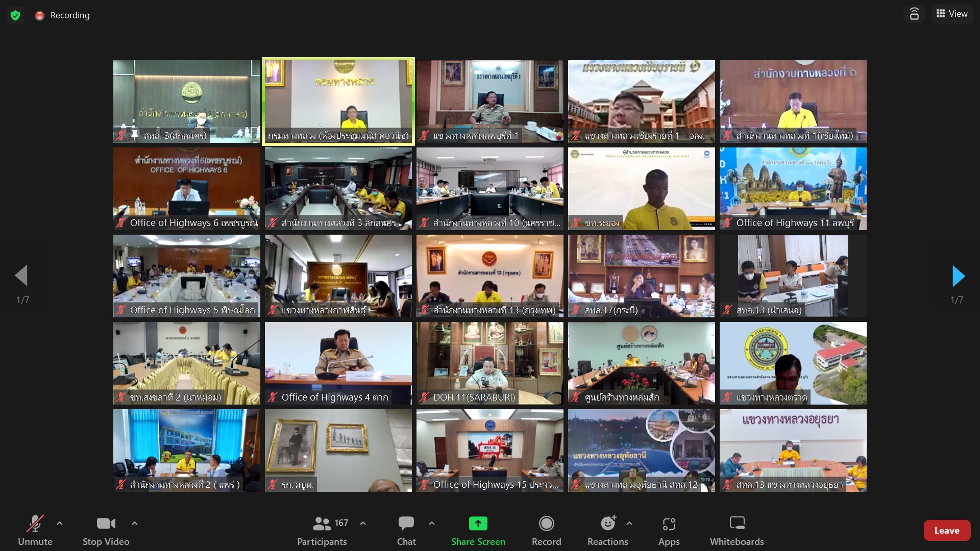Expand the audio options caret beside Unmute
The width and height of the screenshot is (980, 551).
(60, 523)
